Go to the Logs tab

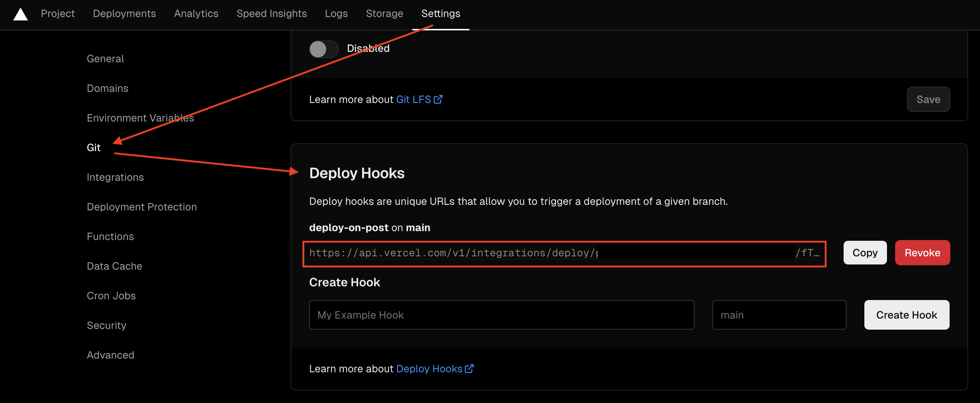336,14
